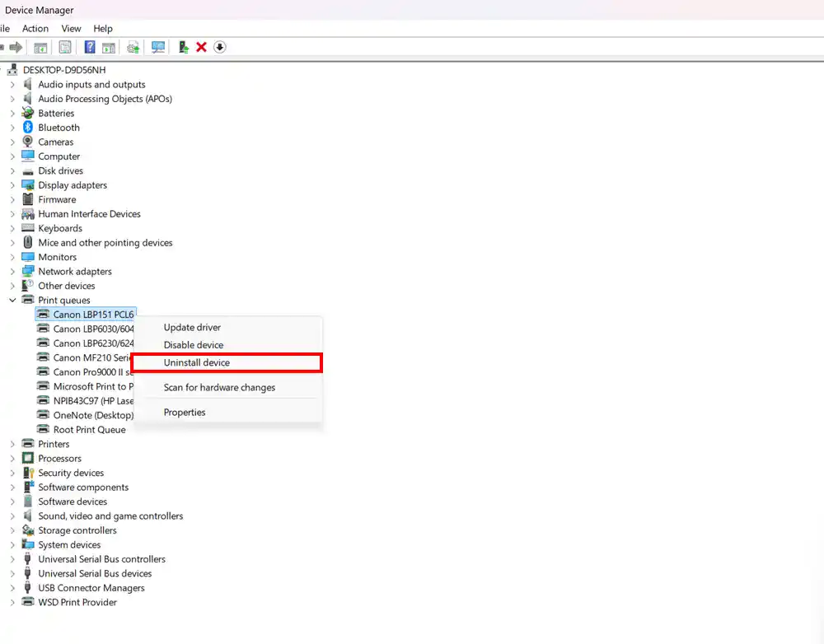Select the OneNote (Desktop) print queue

(92, 415)
